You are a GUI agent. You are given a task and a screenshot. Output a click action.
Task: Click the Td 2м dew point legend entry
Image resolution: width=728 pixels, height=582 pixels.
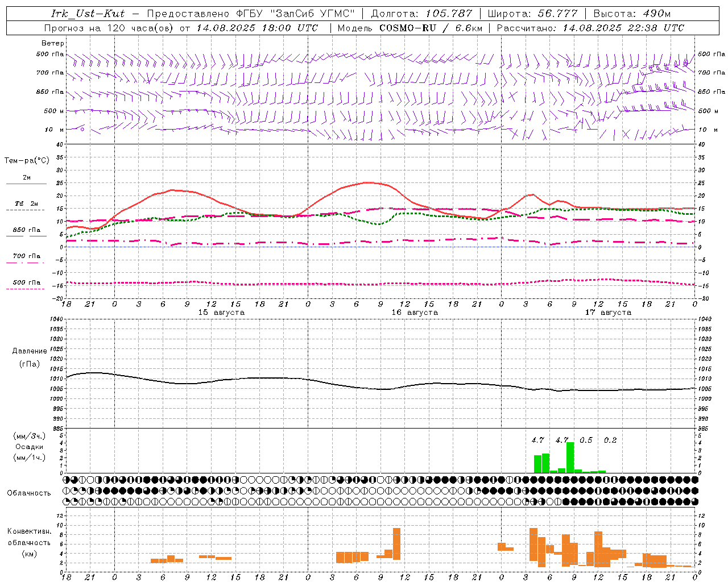[x=27, y=203]
